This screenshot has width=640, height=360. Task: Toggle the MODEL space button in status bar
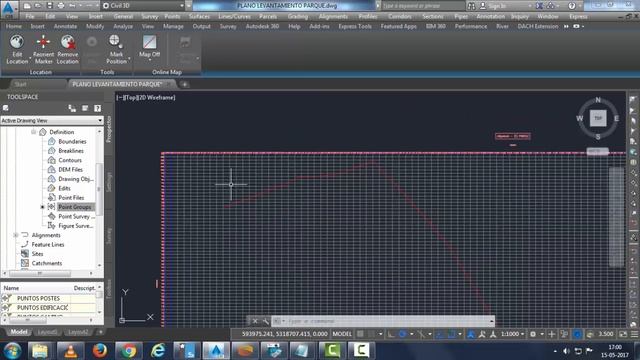tap(342, 334)
